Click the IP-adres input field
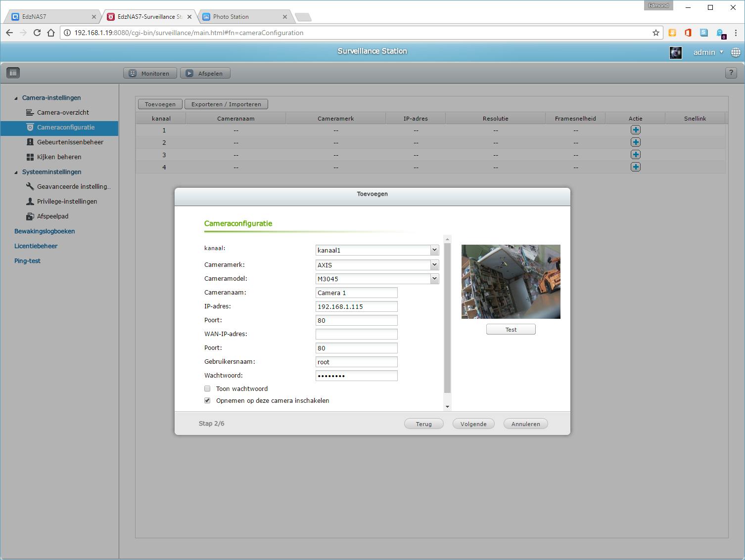This screenshot has height=560, width=745. tap(356, 307)
